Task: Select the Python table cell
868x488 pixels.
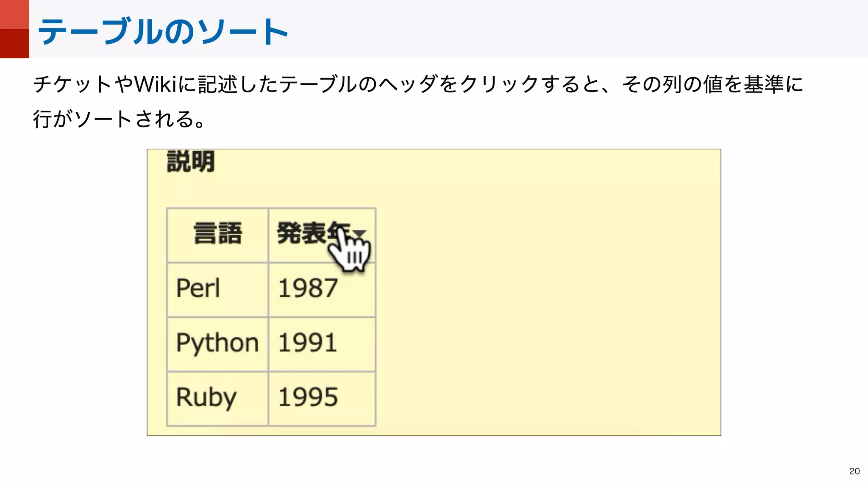Action: (x=217, y=343)
